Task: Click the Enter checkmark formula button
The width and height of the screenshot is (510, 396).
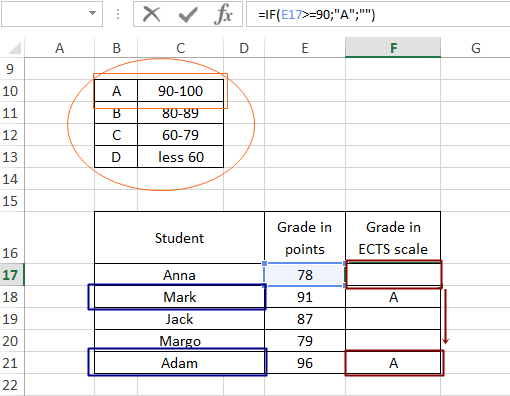Action: [188, 14]
